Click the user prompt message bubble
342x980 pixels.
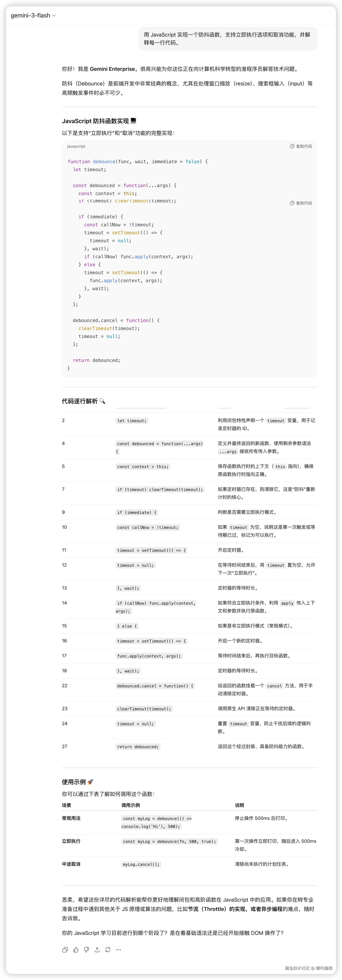(227, 38)
